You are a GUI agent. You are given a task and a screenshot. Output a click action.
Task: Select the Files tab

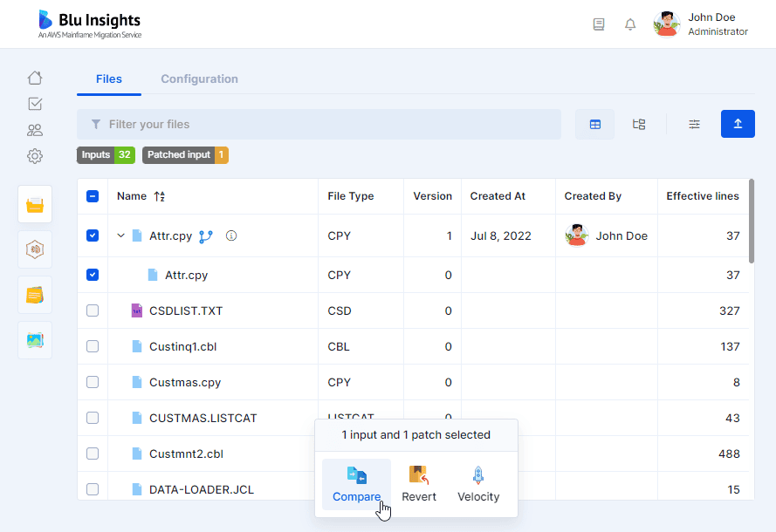109,79
